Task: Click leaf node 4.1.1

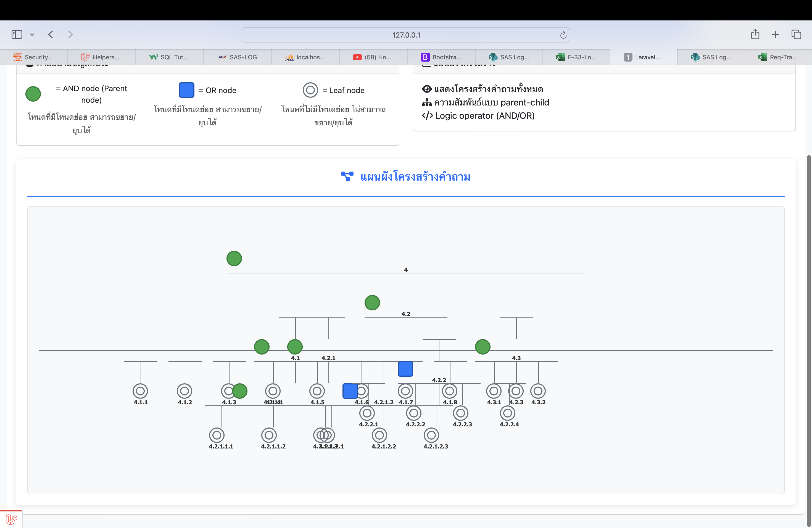Action: [140, 391]
